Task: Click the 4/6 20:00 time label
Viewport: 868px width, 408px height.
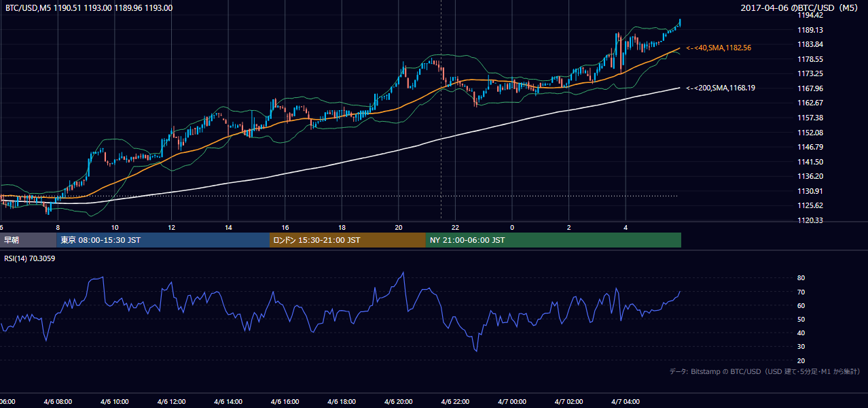Action: [x=399, y=402]
